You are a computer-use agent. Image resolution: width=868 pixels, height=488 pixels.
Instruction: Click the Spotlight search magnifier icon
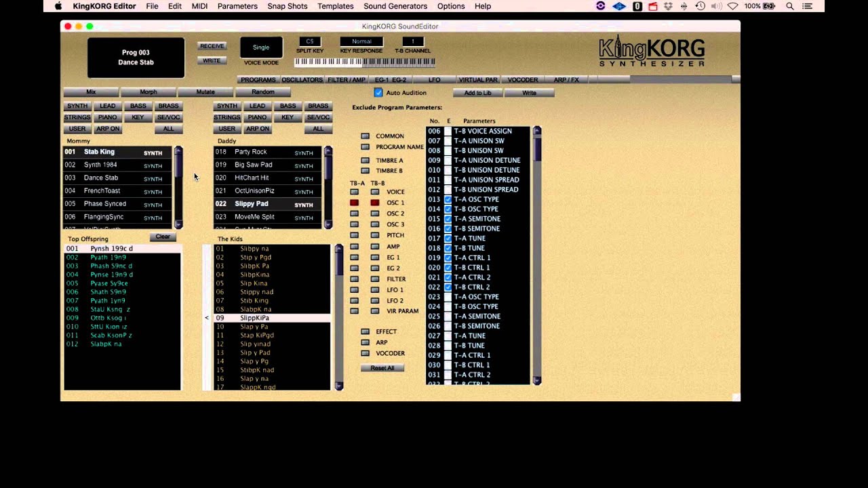(x=790, y=6)
